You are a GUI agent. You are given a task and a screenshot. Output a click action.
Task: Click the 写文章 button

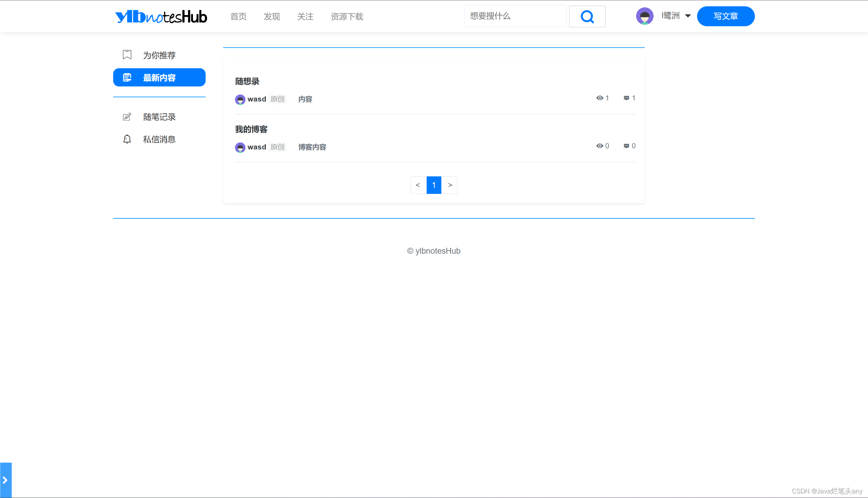tap(725, 16)
